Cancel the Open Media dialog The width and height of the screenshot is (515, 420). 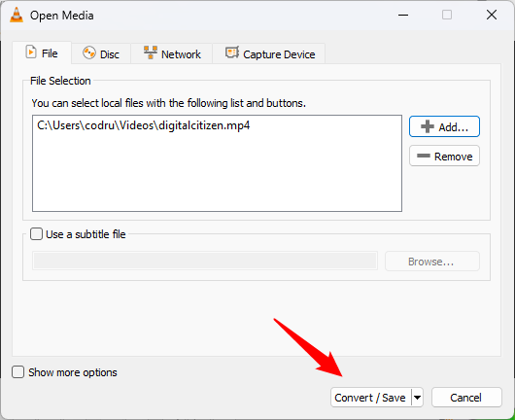tap(466, 398)
